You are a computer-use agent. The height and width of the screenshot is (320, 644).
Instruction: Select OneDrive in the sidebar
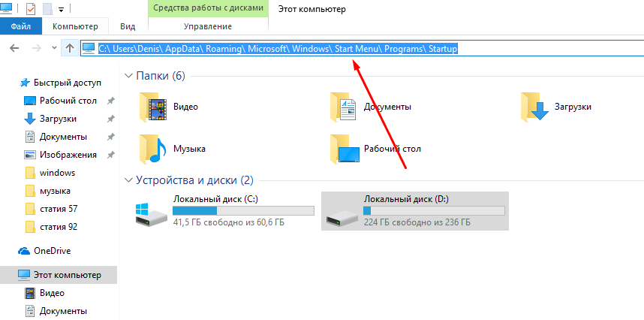point(52,251)
